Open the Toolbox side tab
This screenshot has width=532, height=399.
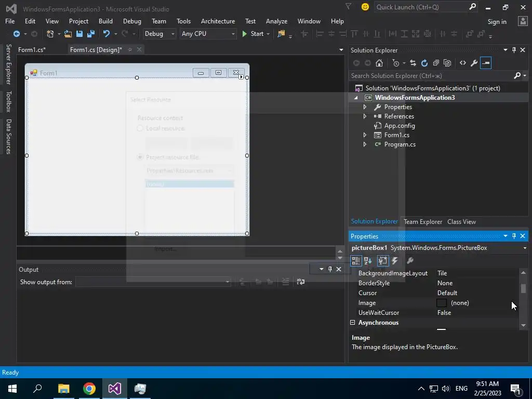(x=8, y=101)
